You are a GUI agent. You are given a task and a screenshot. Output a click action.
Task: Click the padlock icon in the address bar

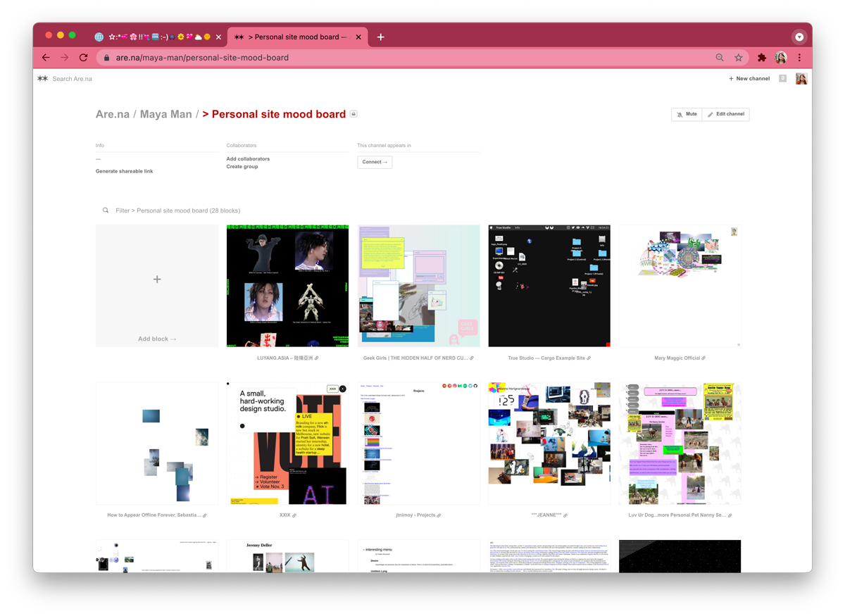[106, 58]
